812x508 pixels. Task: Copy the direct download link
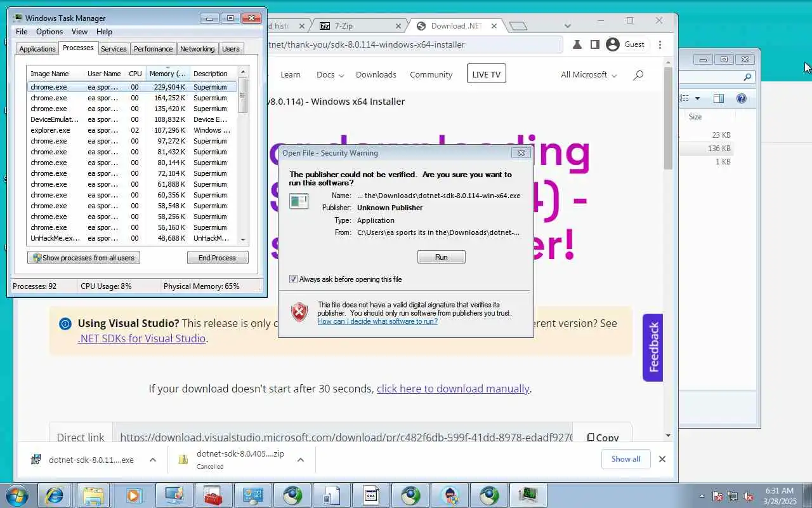click(602, 438)
